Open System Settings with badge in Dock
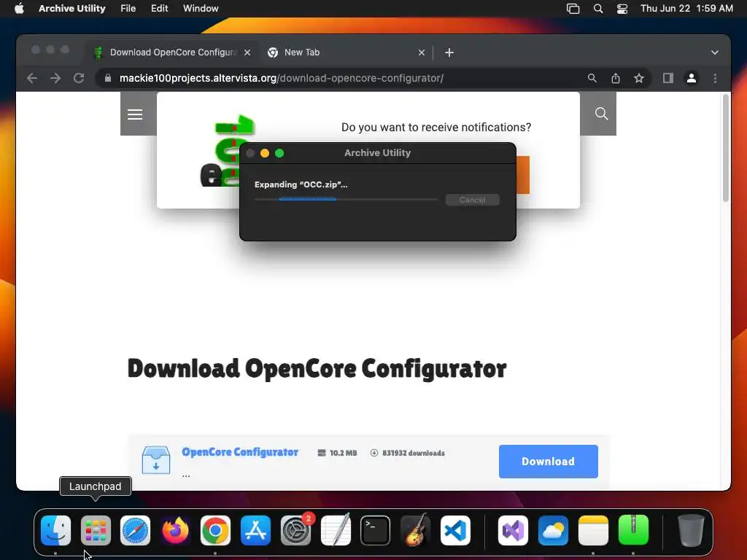 point(295,530)
